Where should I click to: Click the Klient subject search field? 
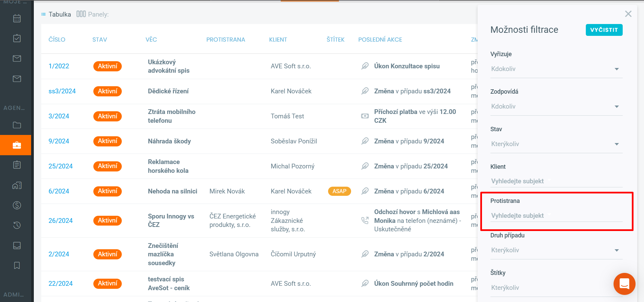pyautogui.click(x=556, y=181)
